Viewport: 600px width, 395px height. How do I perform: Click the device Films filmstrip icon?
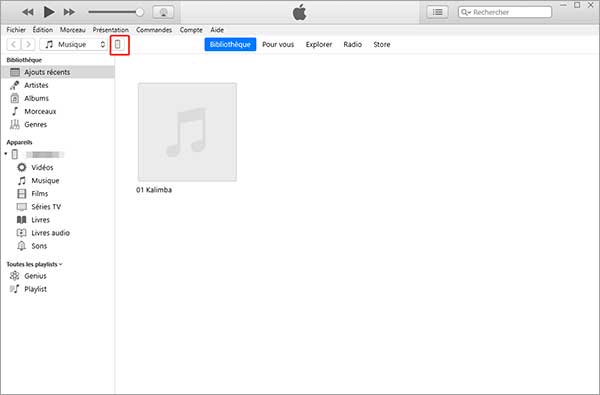pos(22,193)
